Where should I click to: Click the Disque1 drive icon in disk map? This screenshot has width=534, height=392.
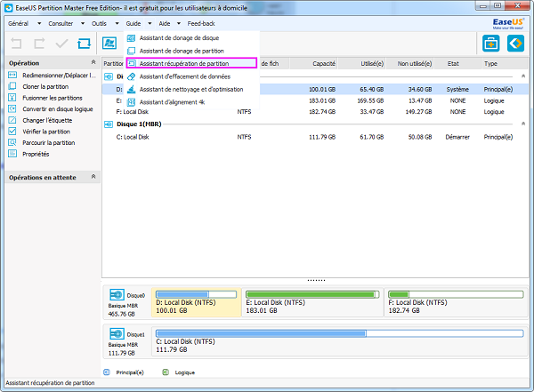(x=117, y=333)
